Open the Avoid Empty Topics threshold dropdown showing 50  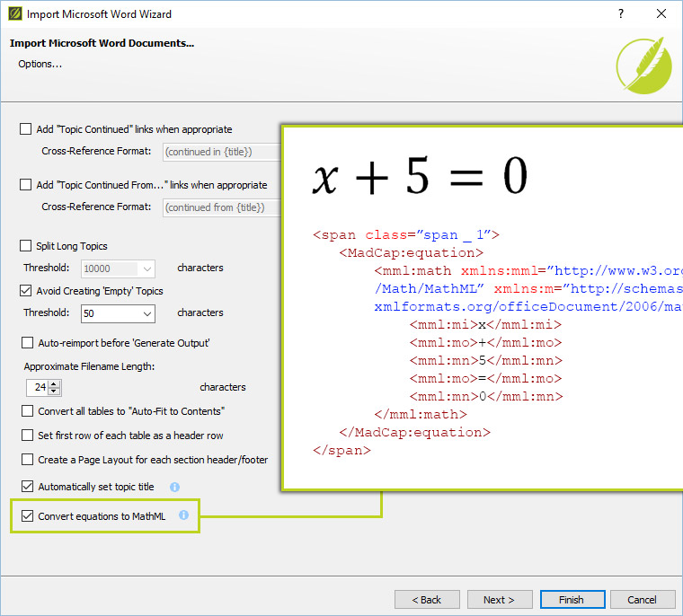[146, 314]
